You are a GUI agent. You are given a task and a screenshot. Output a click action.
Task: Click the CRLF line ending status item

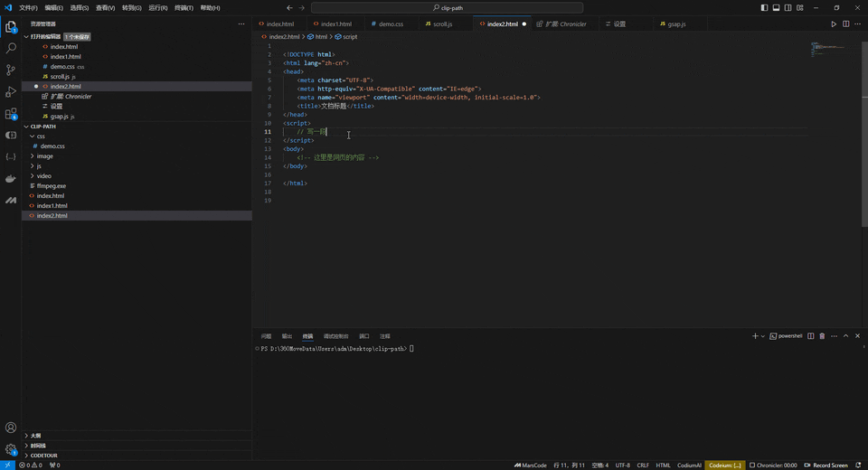643,465
